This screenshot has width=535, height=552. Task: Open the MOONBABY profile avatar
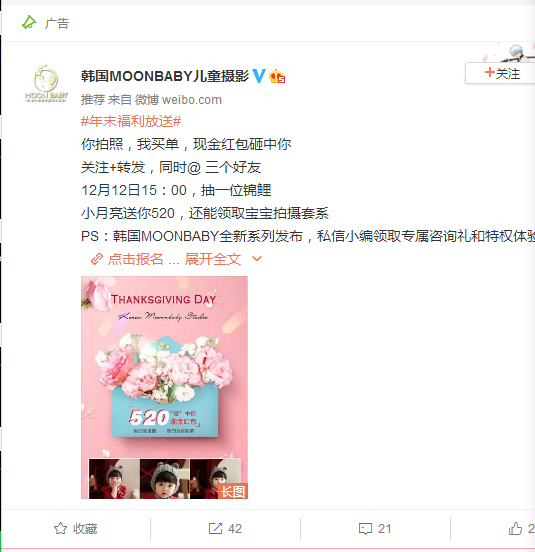(x=46, y=83)
